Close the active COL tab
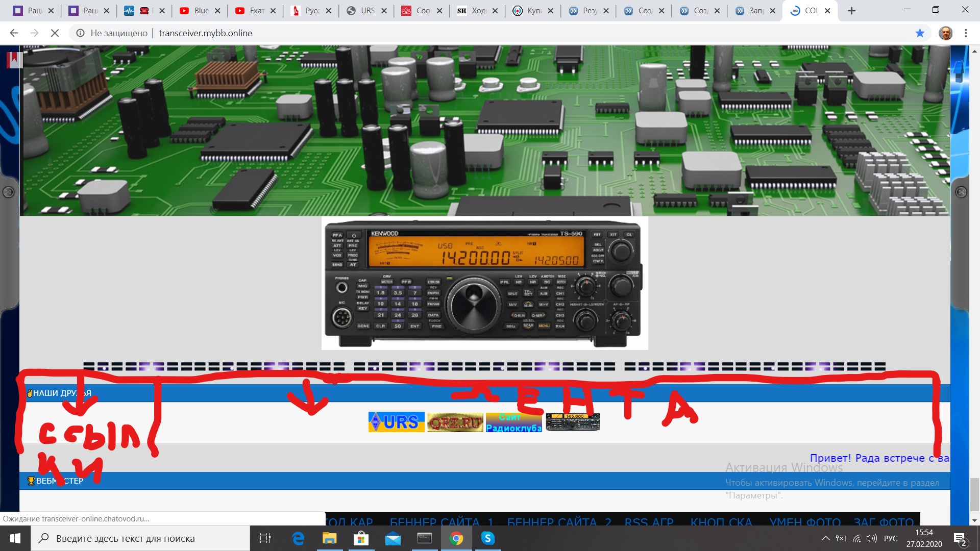 tap(827, 11)
